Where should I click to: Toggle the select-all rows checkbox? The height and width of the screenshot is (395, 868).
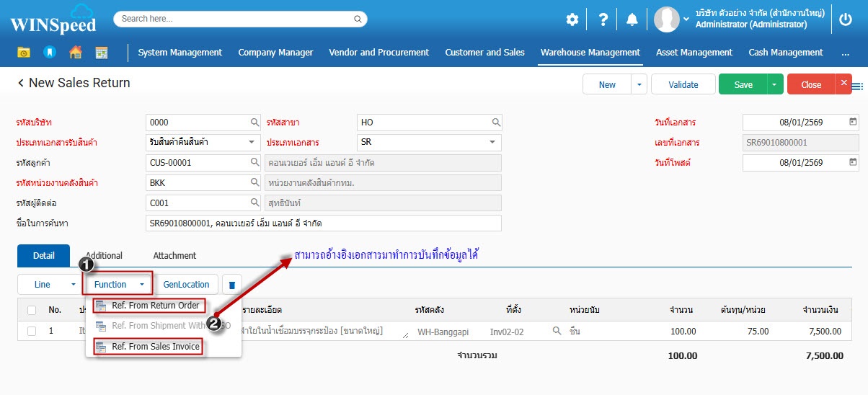[x=32, y=310]
